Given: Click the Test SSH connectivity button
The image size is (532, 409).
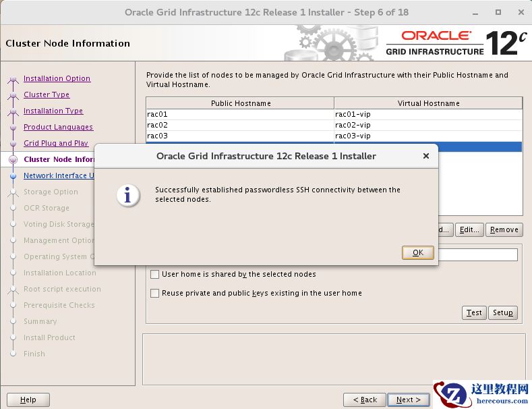Looking at the screenshot, I should pyautogui.click(x=474, y=312).
